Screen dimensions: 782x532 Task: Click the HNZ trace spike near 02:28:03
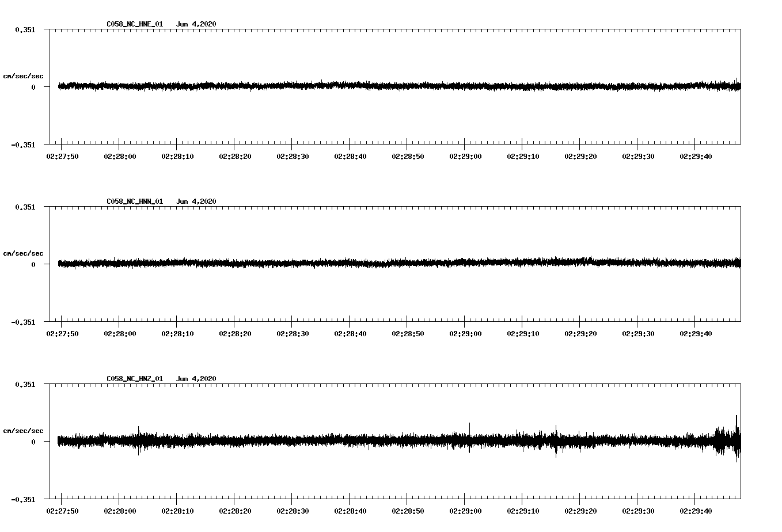pyautogui.click(x=139, y=440)
